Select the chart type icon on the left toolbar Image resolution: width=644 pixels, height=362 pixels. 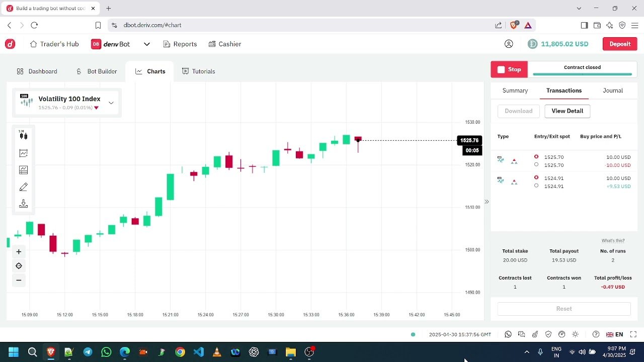(23, 153)
